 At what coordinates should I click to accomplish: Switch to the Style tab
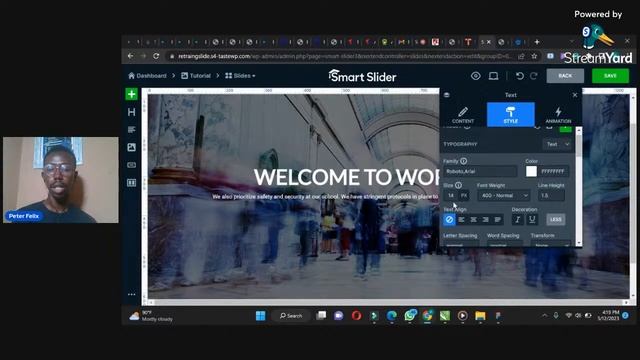click(511, 115)
